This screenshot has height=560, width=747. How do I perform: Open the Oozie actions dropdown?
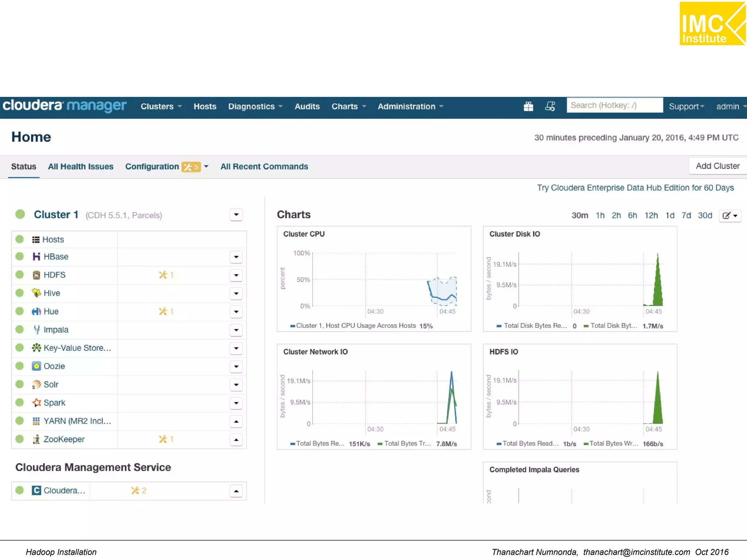[236, 366]
